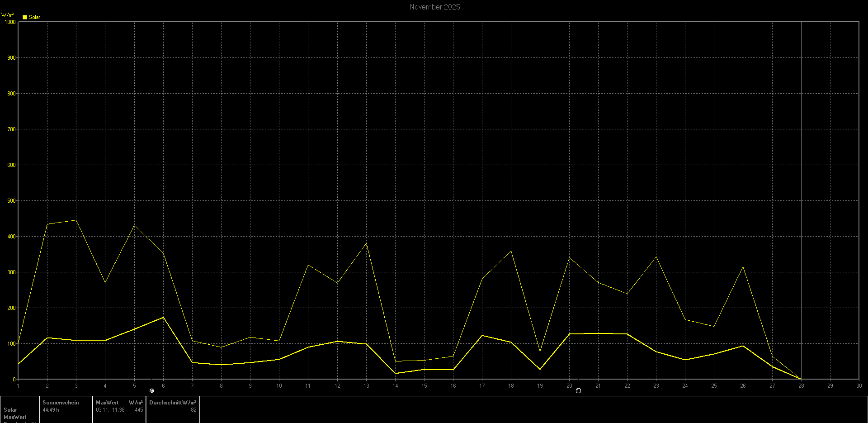Click the 500 label on y-axis

point(11,201)
